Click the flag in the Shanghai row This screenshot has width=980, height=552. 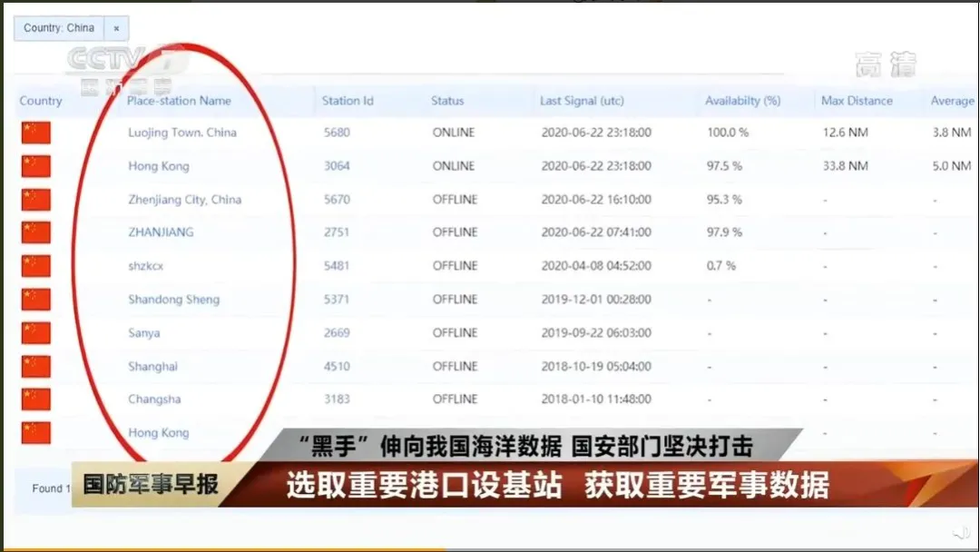(x=36, y=366)
